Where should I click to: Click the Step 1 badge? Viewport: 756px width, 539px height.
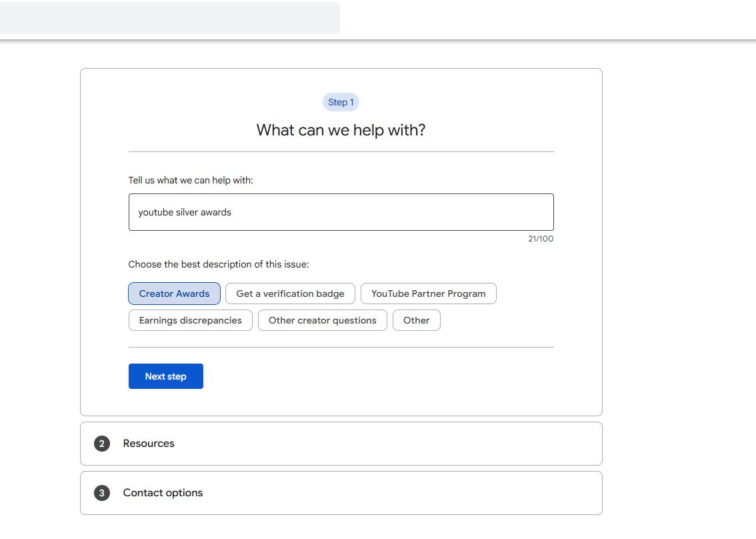point(341,102)
